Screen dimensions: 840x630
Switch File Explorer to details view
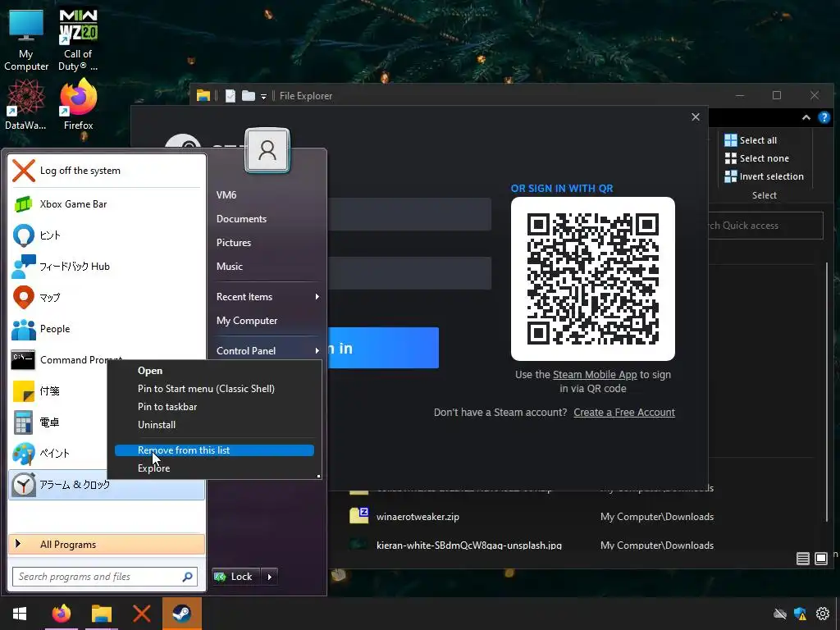click(802, 559)
